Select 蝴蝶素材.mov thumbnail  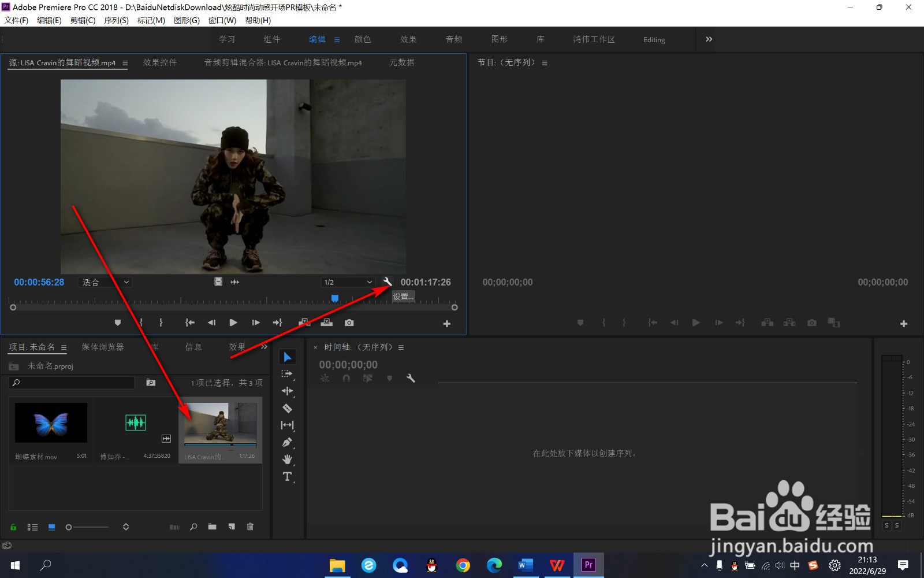tap(51, 423)
